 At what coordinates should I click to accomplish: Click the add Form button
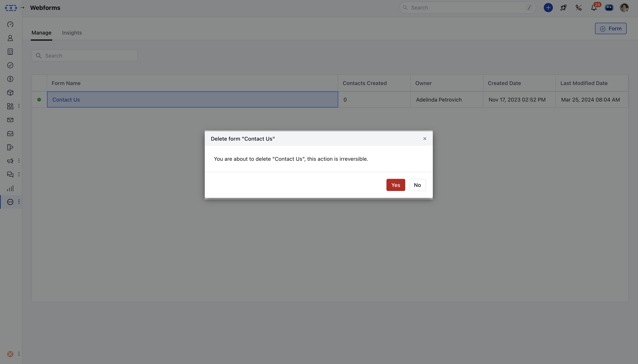tap(610, 28)
